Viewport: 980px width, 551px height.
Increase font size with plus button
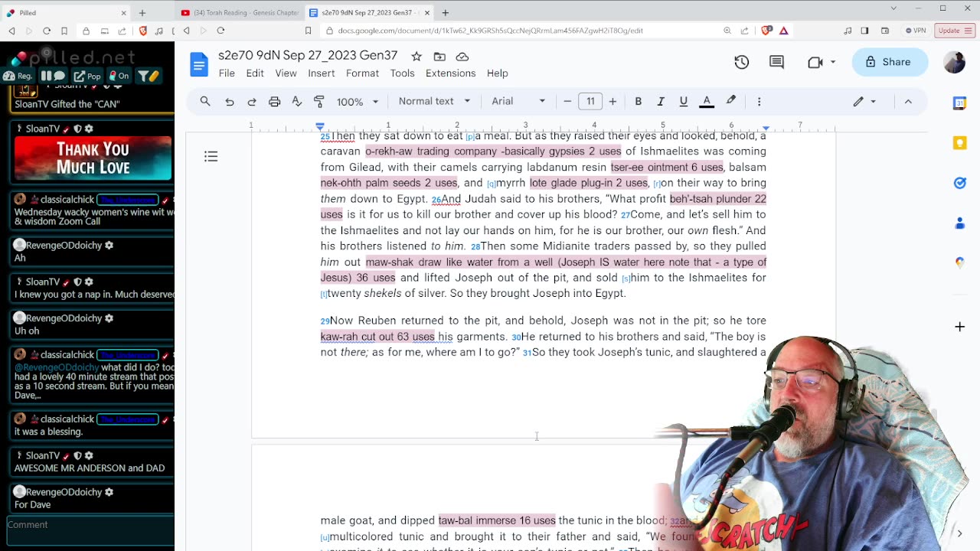[x=612, y=101]
